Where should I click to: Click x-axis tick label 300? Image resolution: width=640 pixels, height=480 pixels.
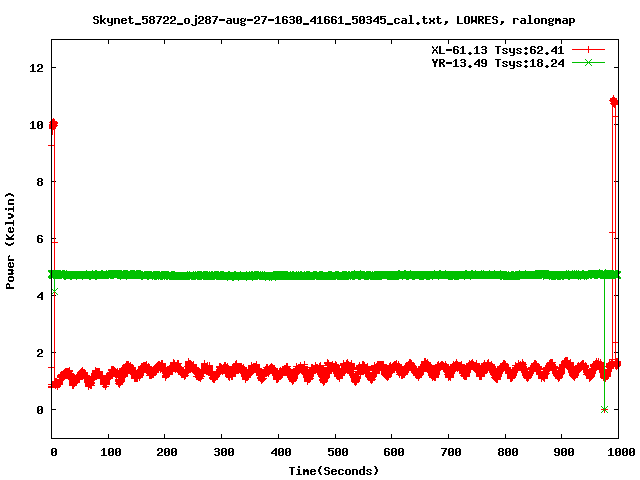(224, 452)
